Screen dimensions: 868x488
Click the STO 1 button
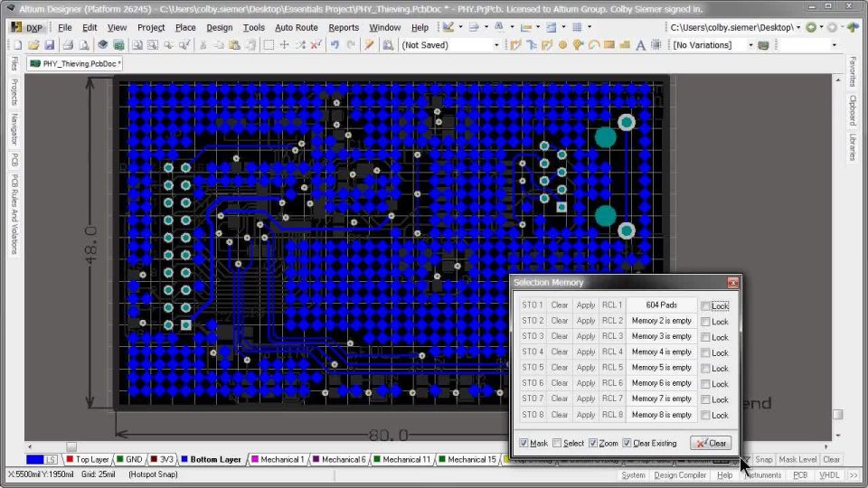[x=532, y=305]
